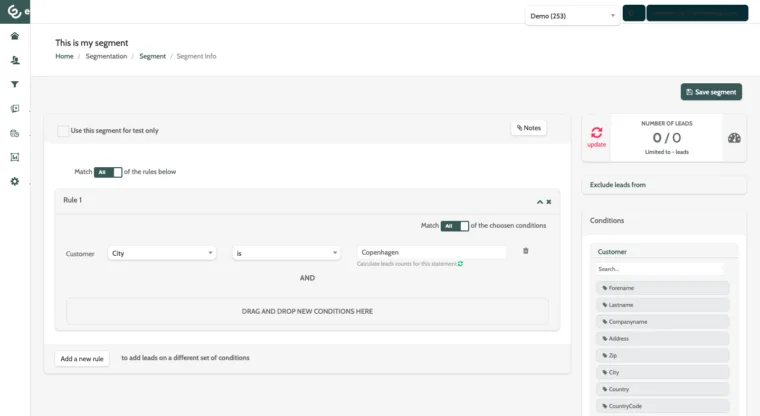The width and height of the screenshot is (760, 416).
Task: Click the dashboard gauge icon beside leads count
Action: 734,138
